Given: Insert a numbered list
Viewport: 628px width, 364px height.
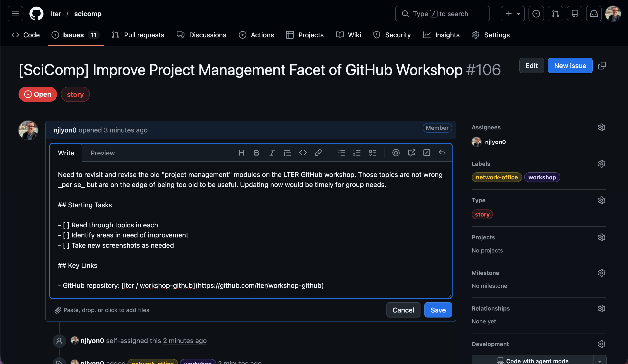Looking at the screenshot, I should point(357,153).
